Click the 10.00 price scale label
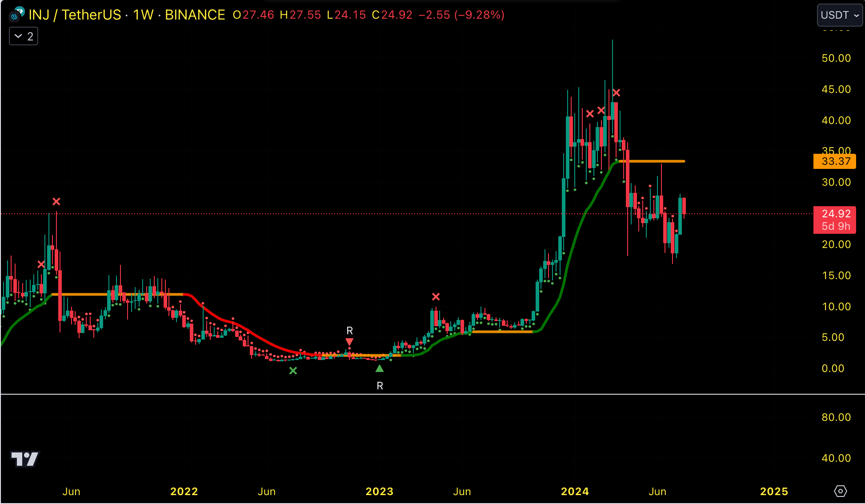 (x=836, y=307)
